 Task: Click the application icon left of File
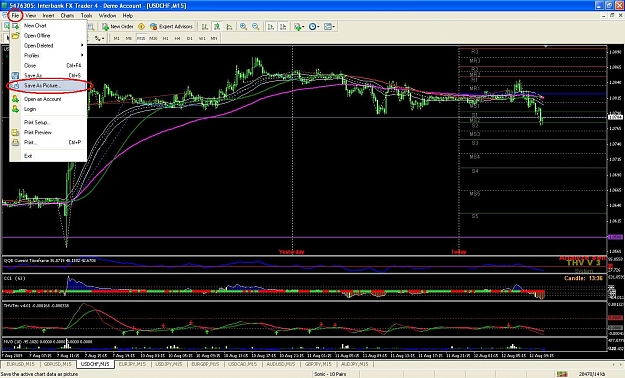click(5, 16)
